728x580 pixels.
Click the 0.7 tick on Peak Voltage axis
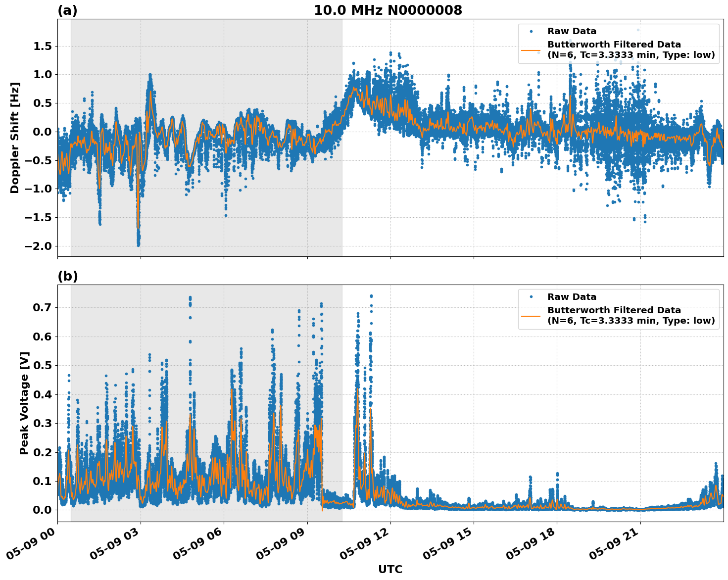tap(44, 308)
